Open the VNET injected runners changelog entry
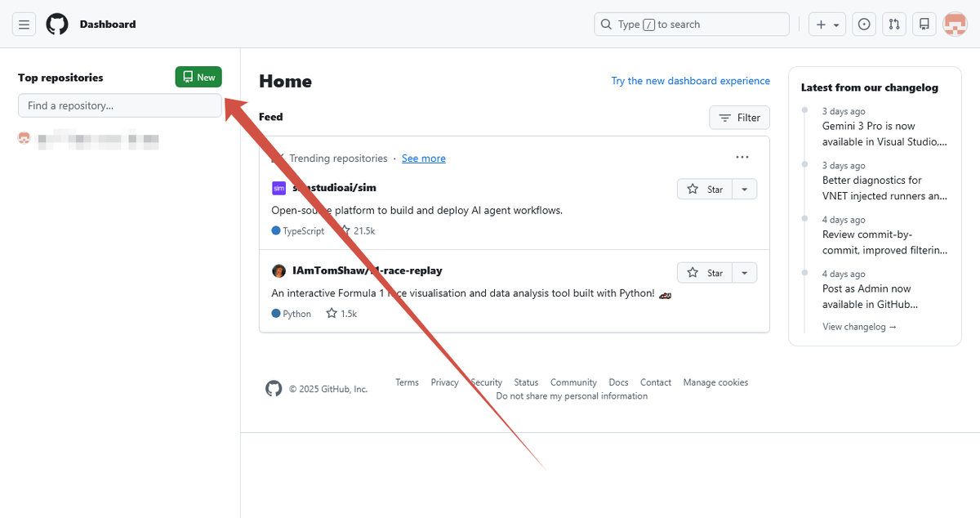The height and width of the screenshot is (518, 980). tap(884, 188)
